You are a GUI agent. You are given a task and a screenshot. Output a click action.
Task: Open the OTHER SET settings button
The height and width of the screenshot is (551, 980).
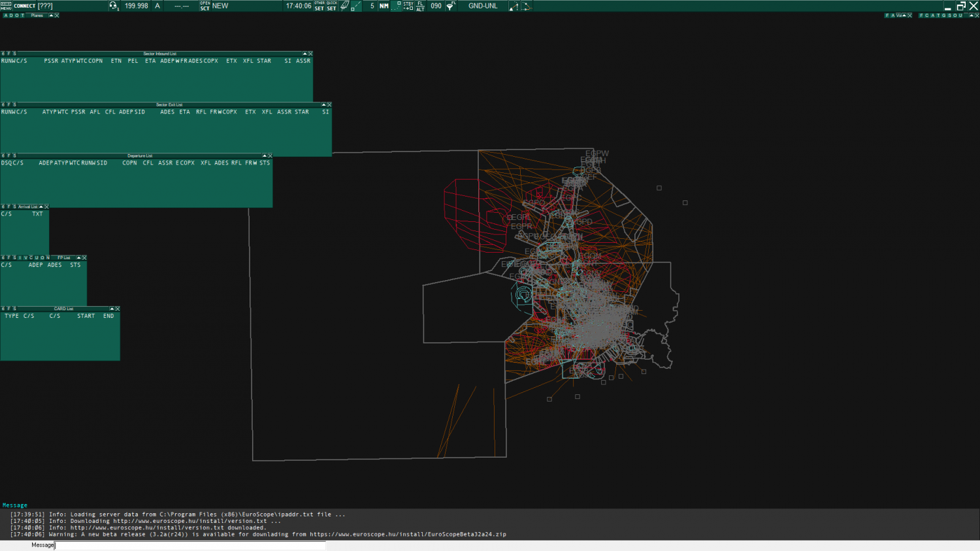coord(319,6)
